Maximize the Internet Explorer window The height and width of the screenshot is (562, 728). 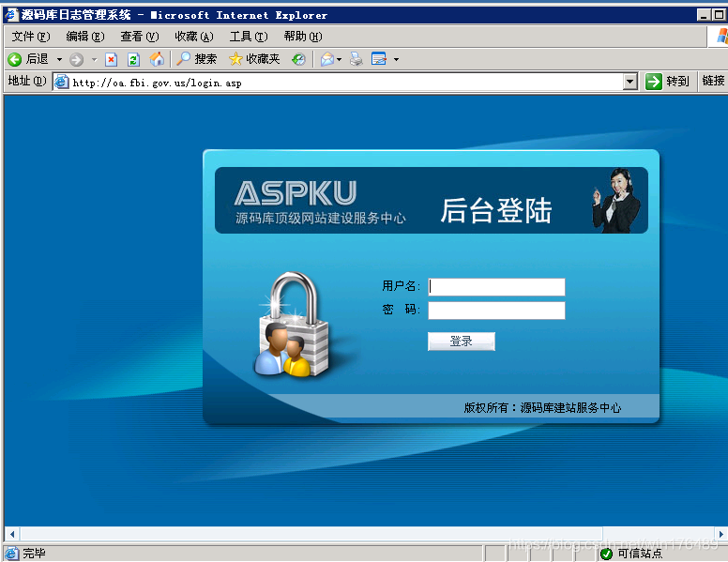tap(720, 15)
